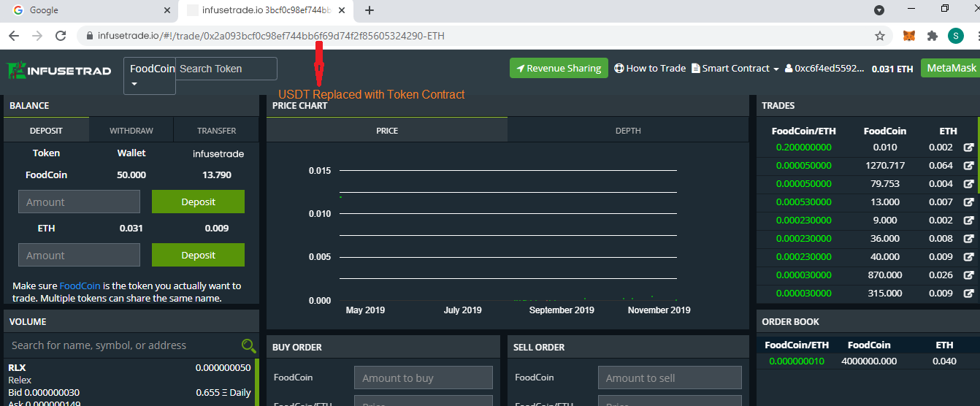Image resolution: width=980 pixels, height=406 pixels.
Task: Click the green S profile avatar
Action: [x=956, y=35]
